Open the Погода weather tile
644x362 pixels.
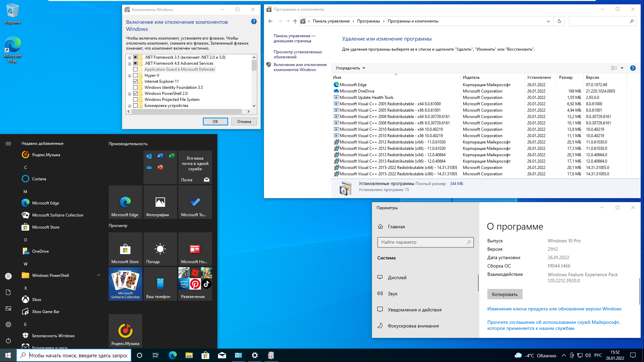[x=160, y=249]
